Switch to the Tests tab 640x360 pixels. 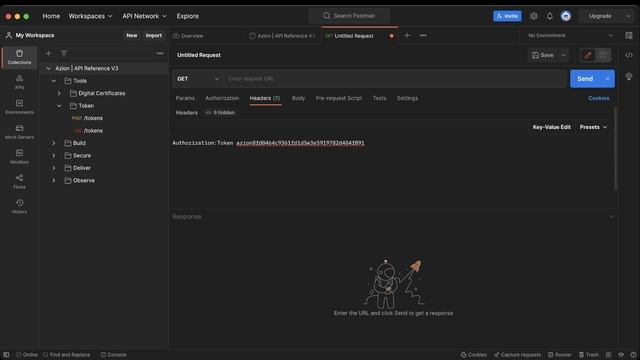[380, 98]
